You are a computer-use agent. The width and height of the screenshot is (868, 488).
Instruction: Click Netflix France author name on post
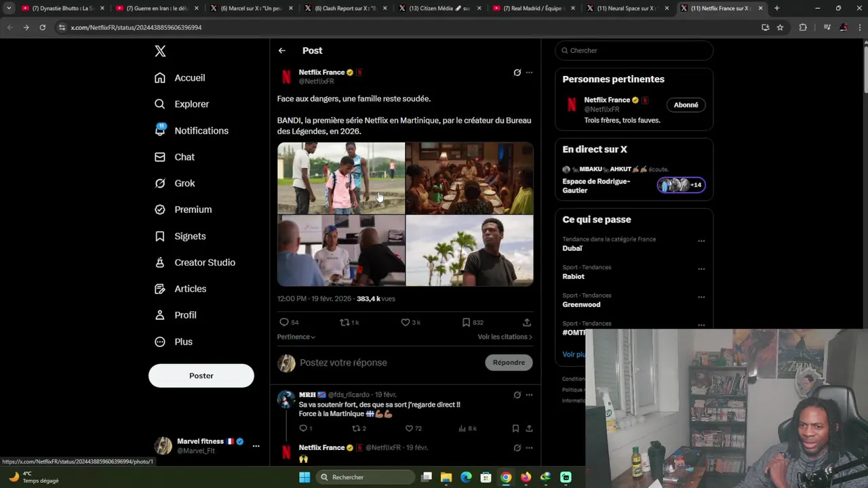click(321, 73)
